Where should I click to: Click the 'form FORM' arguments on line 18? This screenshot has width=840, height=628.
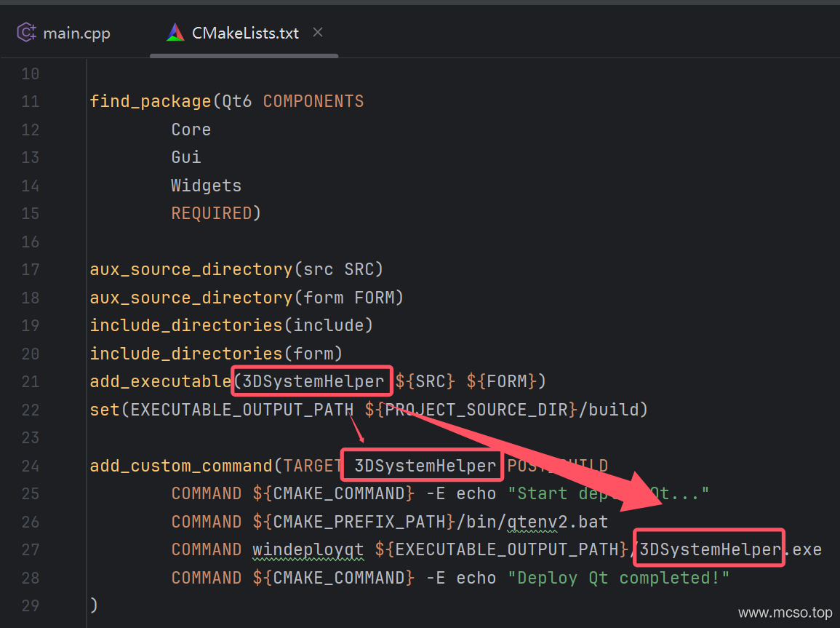click(x=349, y=298)
